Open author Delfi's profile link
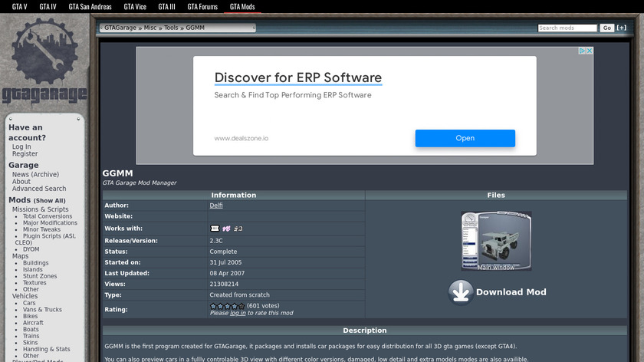Image resolution: width=644 pixels, height=362 pixels. click(x=216, y=206)
